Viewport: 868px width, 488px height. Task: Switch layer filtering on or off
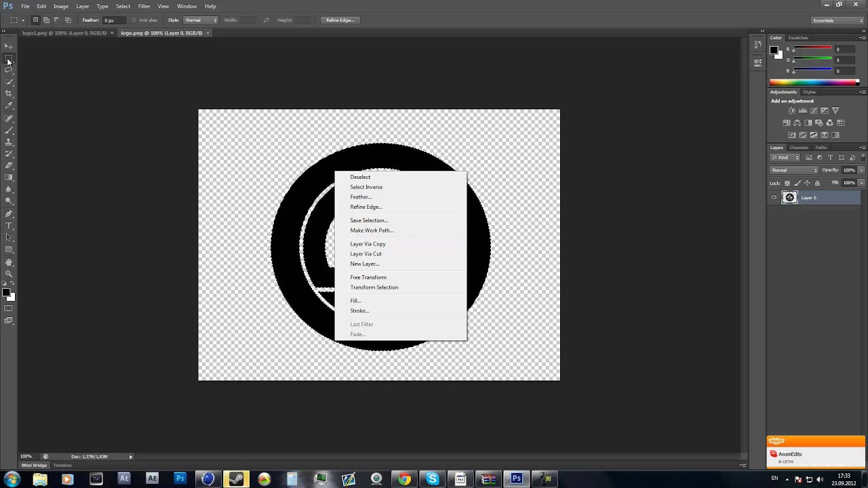(863, 157)
